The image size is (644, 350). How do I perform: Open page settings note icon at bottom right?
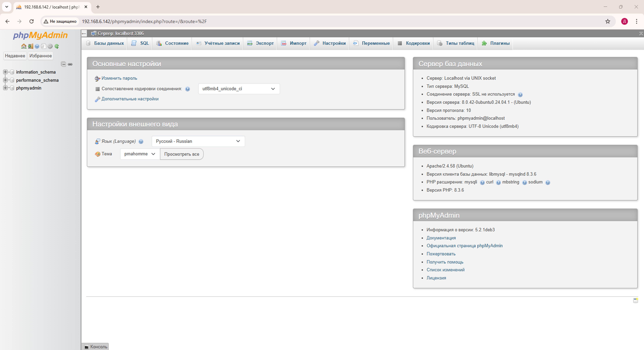point(635,300)
